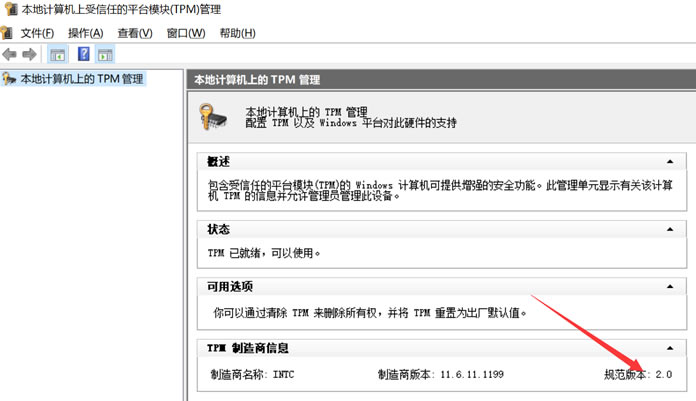Open the 操作(A) menu

click(x=86, y=33)
